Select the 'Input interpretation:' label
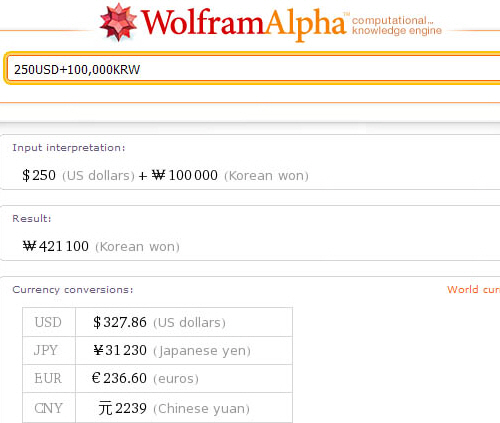 tap(69, 147)
